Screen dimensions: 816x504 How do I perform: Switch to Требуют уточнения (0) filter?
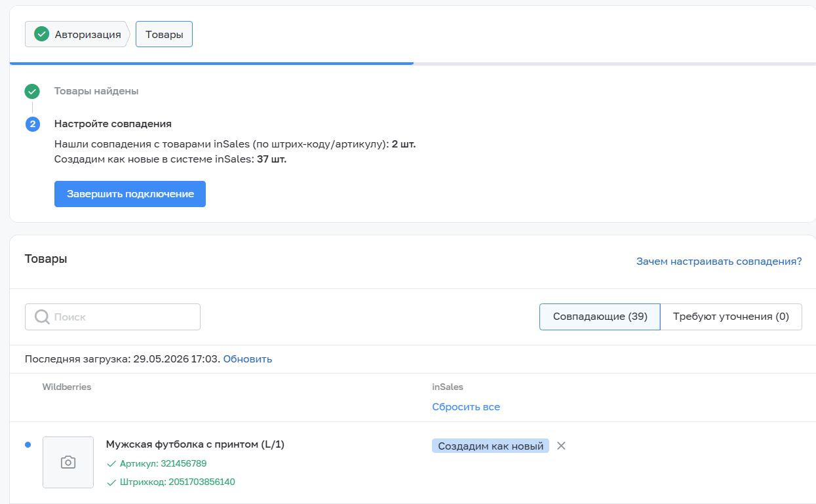click(731, 317)
